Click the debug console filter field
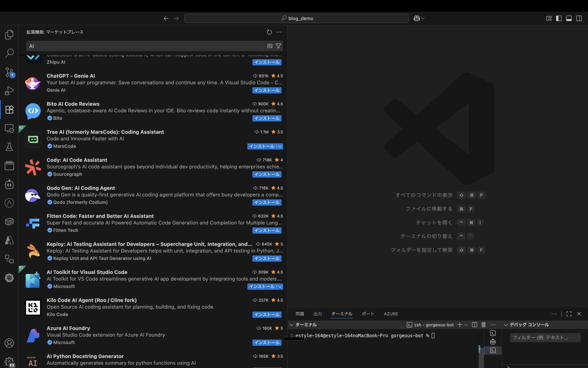Viewport: 588px width, 368px height. (x=545, y=338)
